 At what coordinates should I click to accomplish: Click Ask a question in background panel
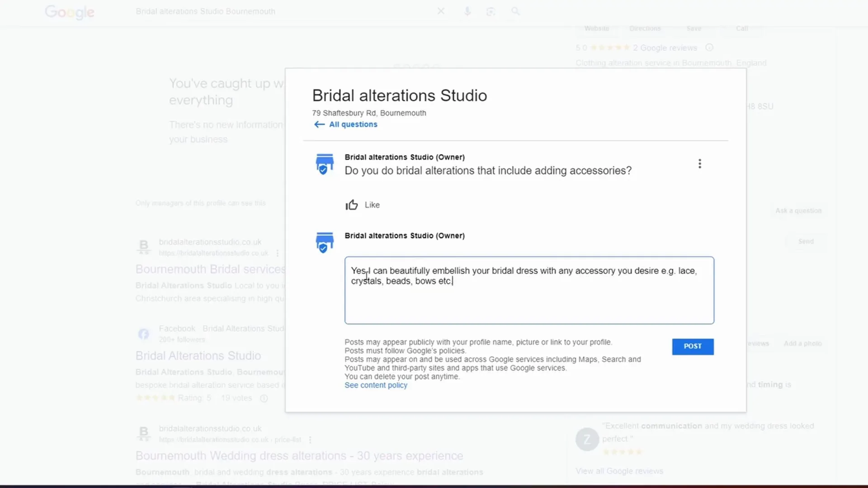[798, 211]
